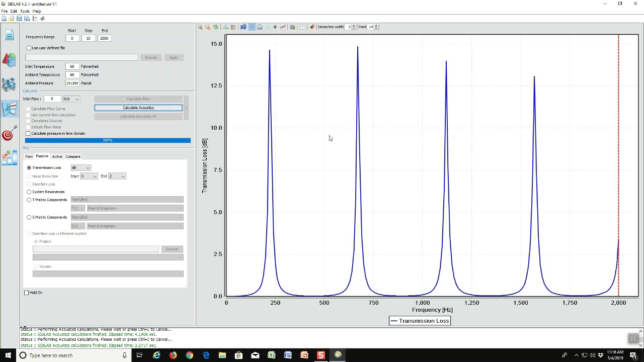Switch to the Flow plot tab
This screenshot has width=644, height=362.
click(x=29, y=156)
